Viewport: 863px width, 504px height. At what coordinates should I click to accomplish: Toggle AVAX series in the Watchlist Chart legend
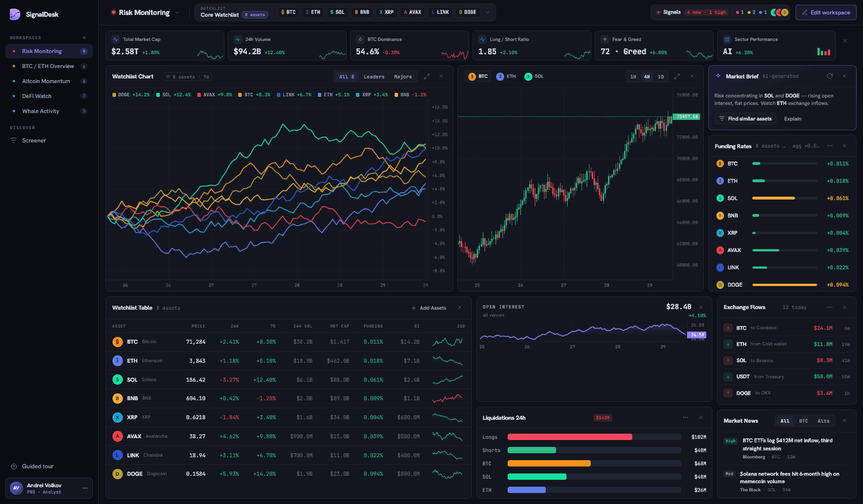pos(215,95)
